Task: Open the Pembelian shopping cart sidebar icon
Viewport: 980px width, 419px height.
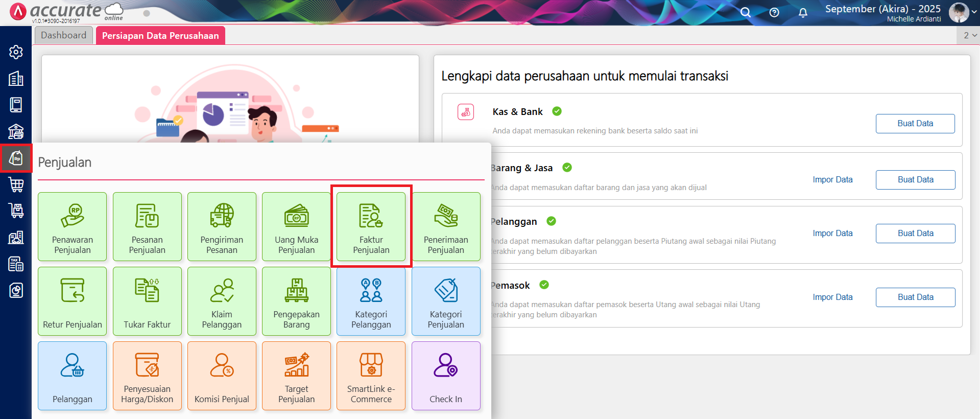Action: click(16, 184)
